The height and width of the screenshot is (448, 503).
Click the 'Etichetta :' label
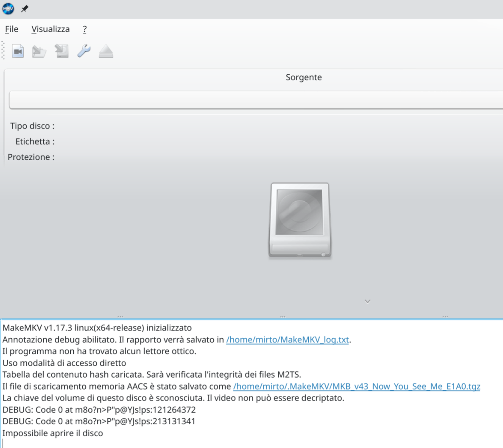click(x=35, y=142)
